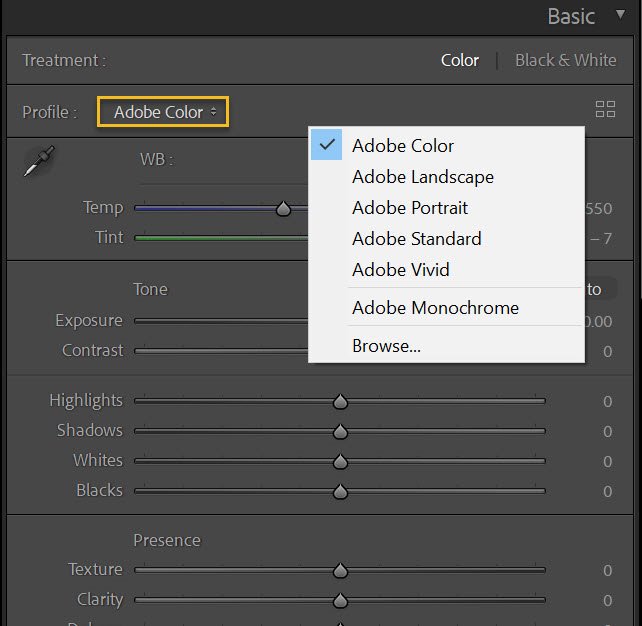
Task: Open the Adobe Color profile dropdown
Action: [164, 112]
